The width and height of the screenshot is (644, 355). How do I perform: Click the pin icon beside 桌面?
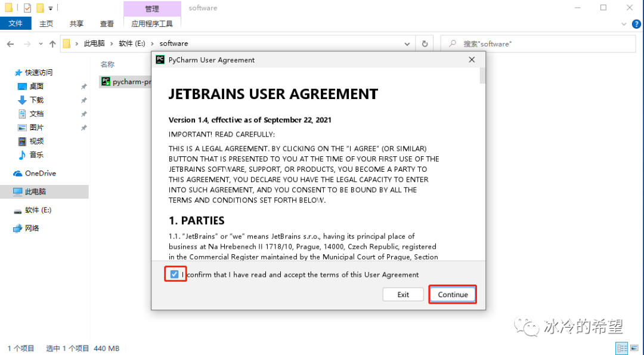pyautogui.click(x=84, y=87)
